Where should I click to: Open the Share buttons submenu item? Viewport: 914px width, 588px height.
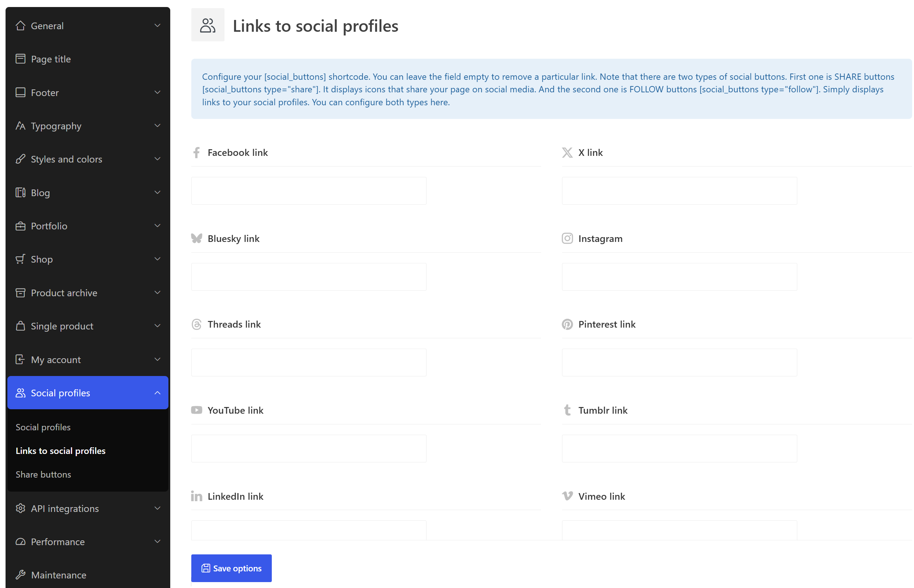(x=43, y=475)
